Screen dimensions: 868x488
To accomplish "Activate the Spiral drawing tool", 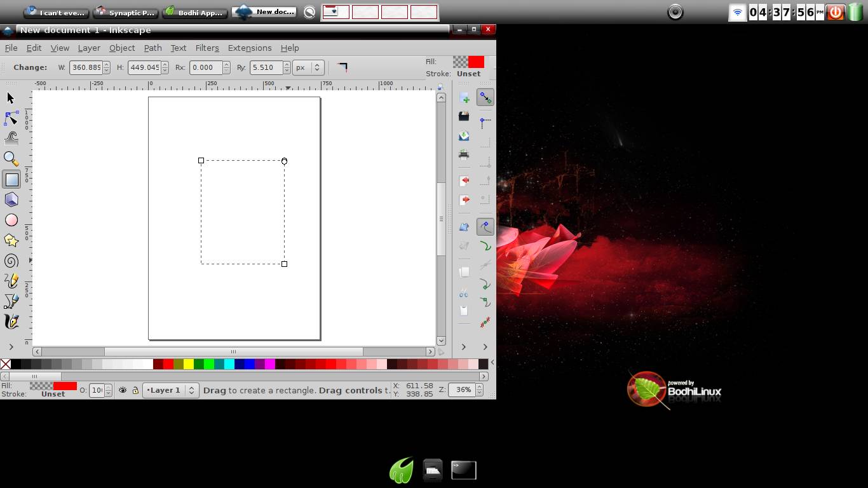I will point(11,261).
